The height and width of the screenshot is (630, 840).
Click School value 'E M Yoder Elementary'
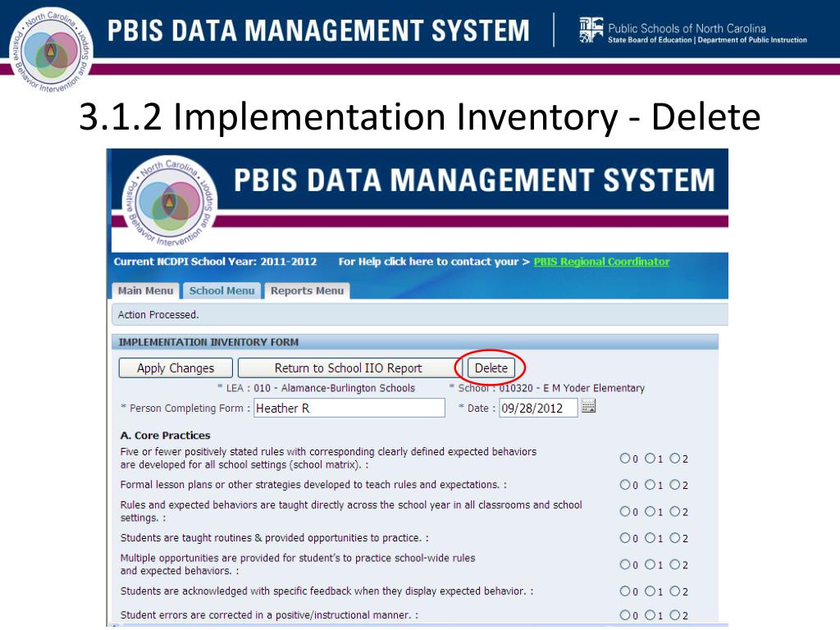coord(594,388)
